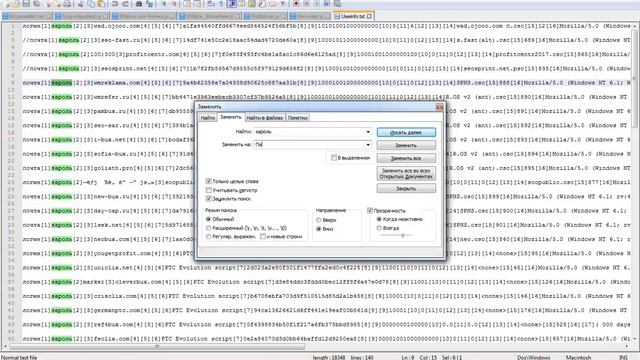The width and height of the screenshot is (640, 360).
Task: Click 'wad.ojooo.com' on line 1
Action: [117, 26]
